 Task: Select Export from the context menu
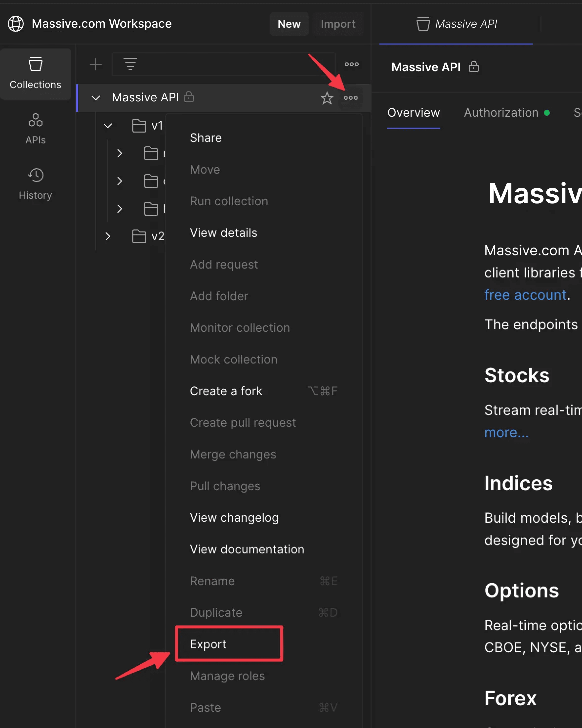click(x=208, y=644)
